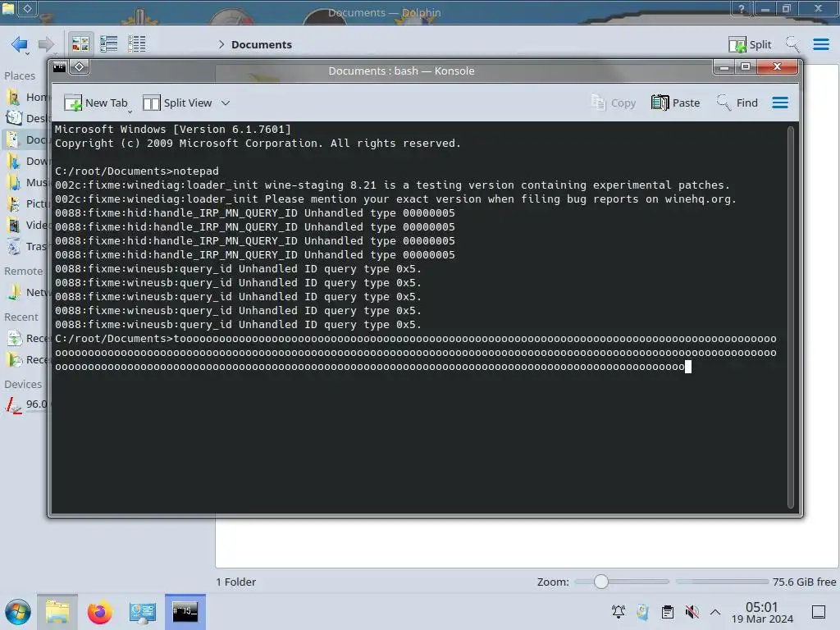Select Music in Dolphin Places
The height and width of the screenshot is (630, 840).
tap(27, 182)
